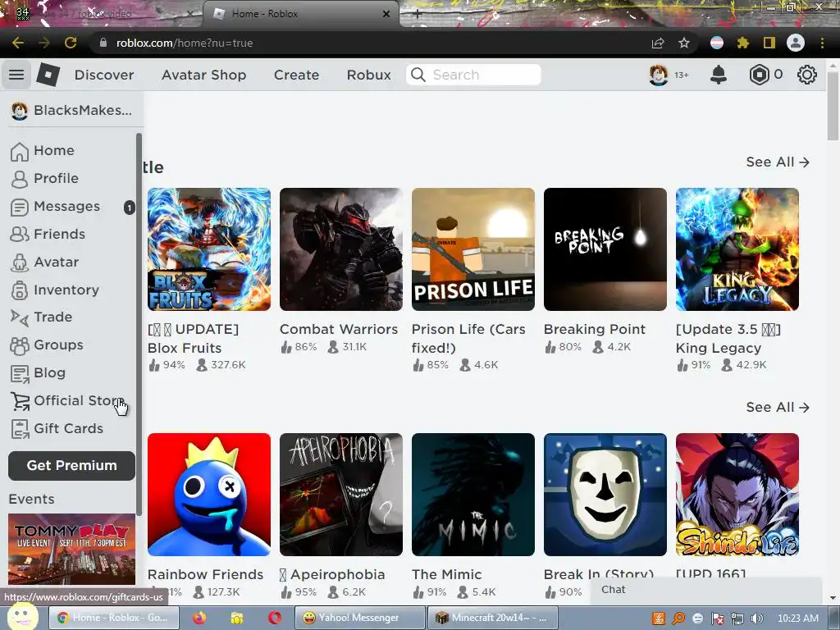Open the Shindo Life game thumbnail

coord(737,495)
